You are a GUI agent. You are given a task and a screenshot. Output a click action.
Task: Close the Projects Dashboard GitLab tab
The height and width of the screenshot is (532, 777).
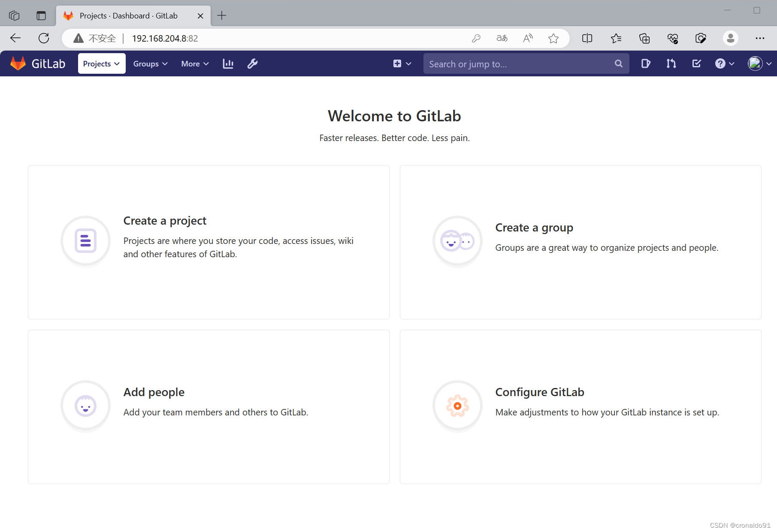pos(200,16)
